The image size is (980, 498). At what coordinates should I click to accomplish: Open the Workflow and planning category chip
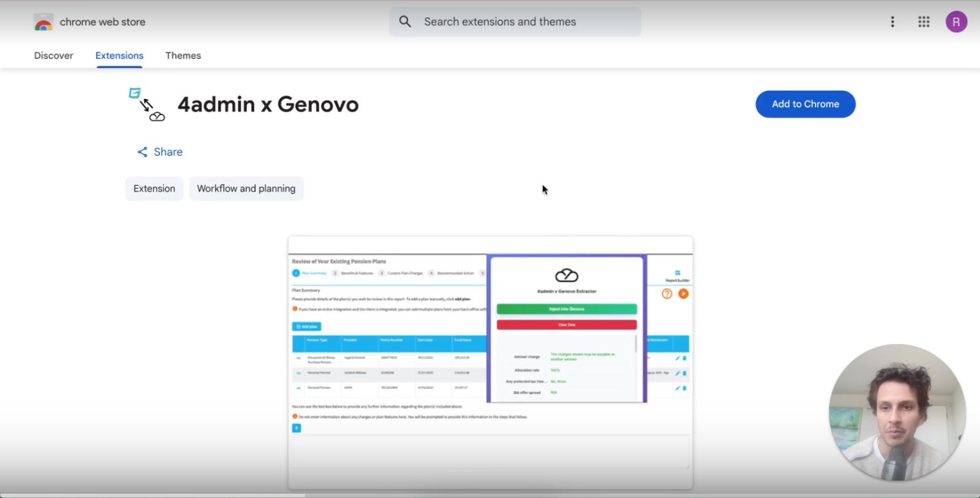[246, 188]
